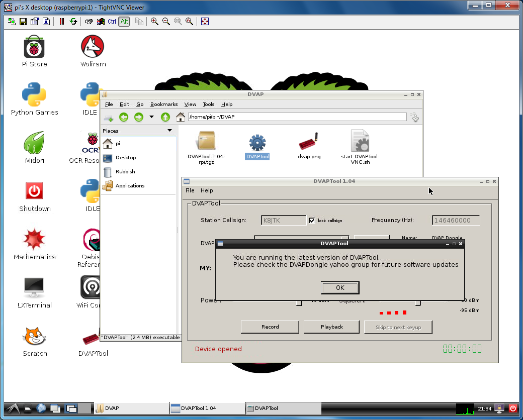Open TightVNC Connection options icon
The image size is (523, 420).
[35, 22]
